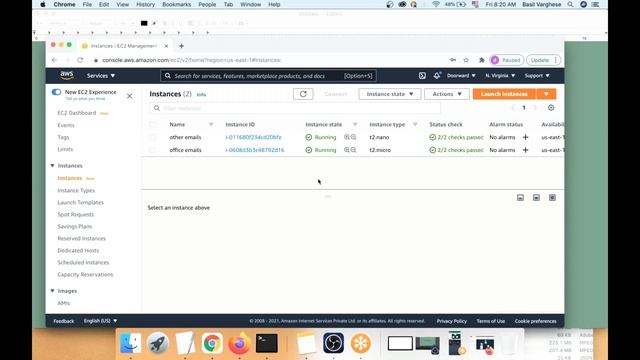Refresh the instances list

(x=303, y=94)
